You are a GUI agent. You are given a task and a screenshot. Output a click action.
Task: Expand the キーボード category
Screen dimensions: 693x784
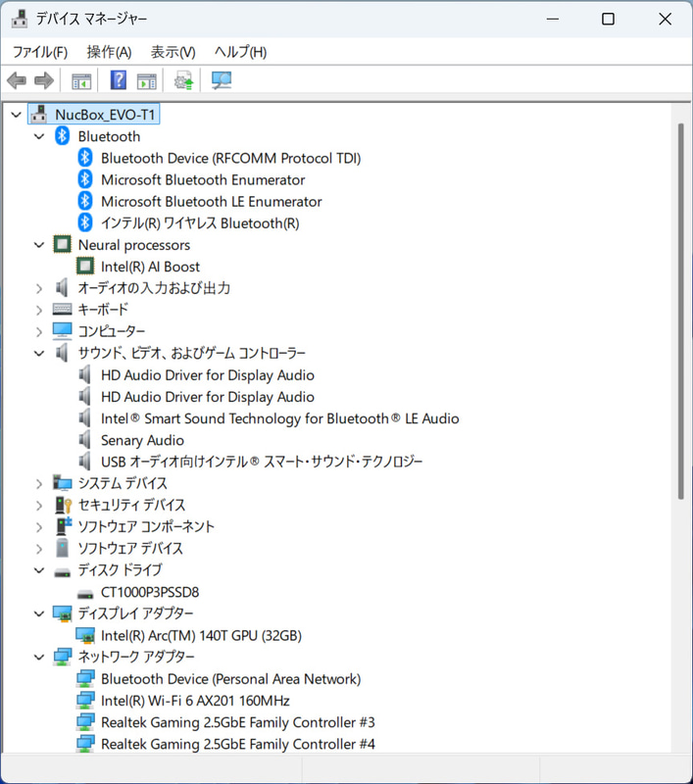coord(39,310)
